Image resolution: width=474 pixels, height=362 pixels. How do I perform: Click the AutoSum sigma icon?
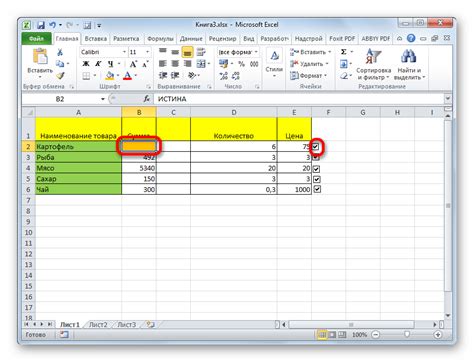pos(344,52)
